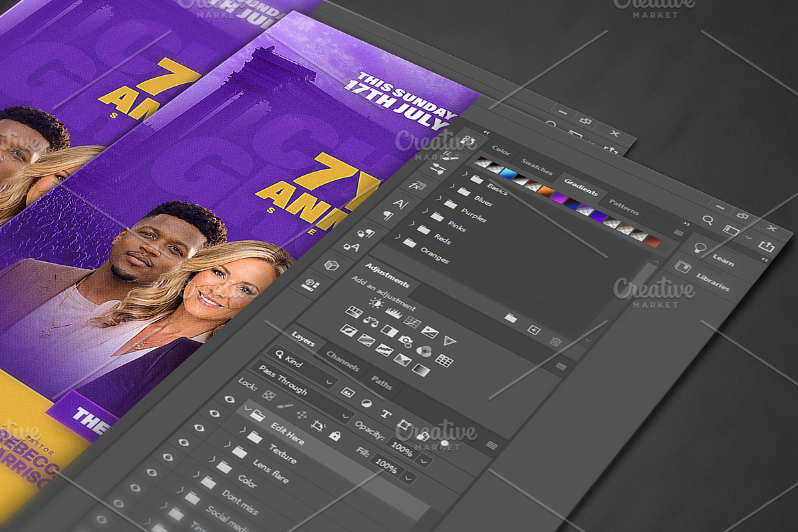
Task: Filter layers by shape layers icon
Action: [404, 424]
